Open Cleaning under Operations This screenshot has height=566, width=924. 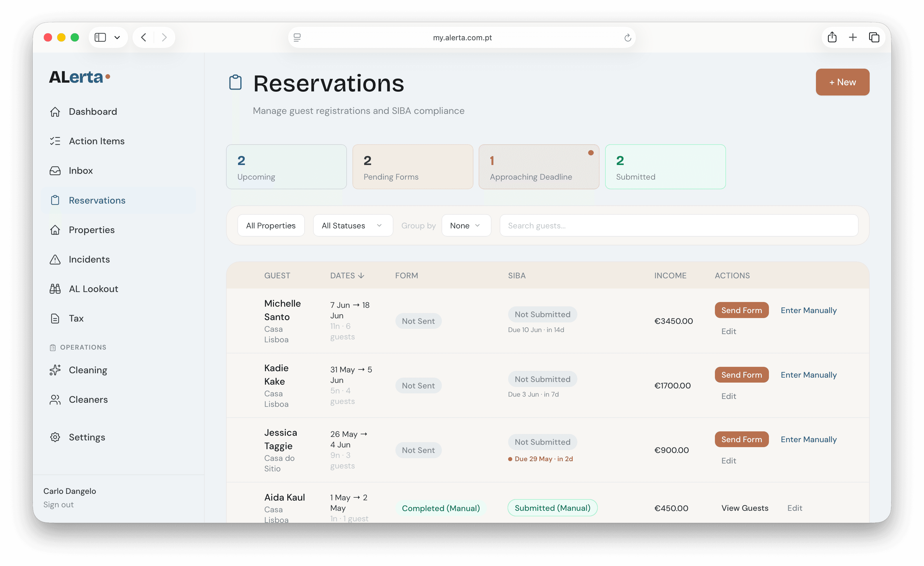[119, 370]
